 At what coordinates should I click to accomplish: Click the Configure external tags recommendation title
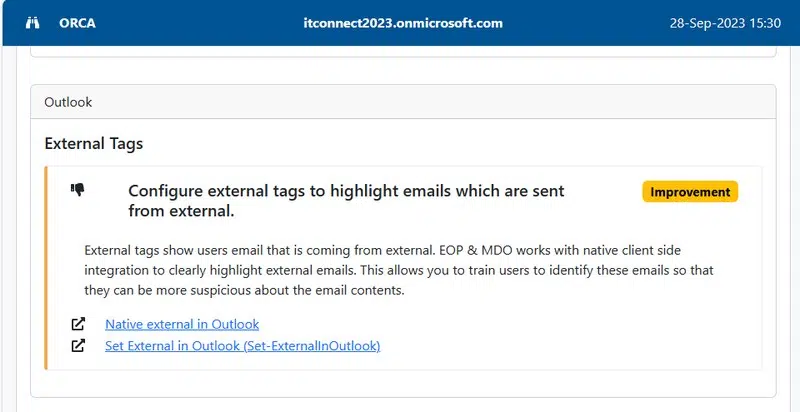pos(346,200)
